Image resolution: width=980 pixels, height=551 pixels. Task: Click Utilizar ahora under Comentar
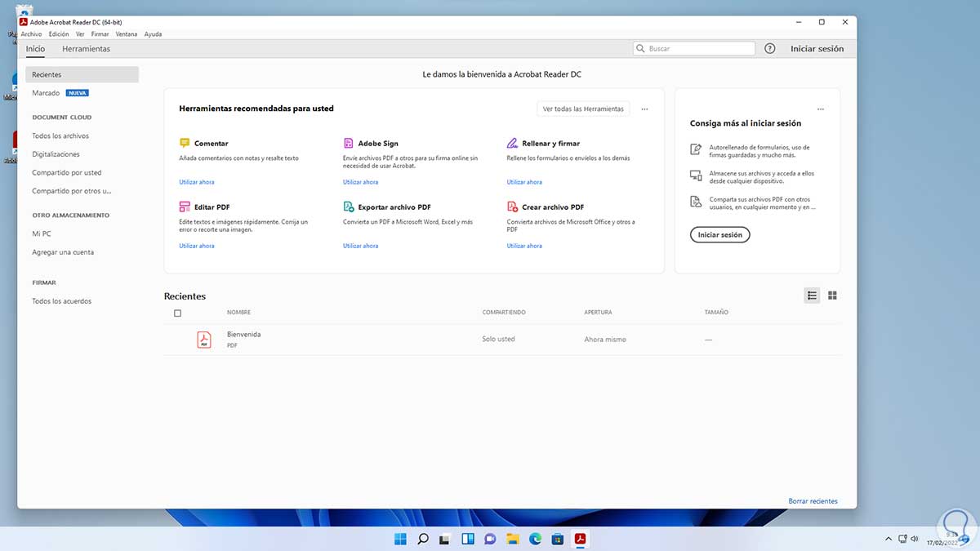click(197, 182)
